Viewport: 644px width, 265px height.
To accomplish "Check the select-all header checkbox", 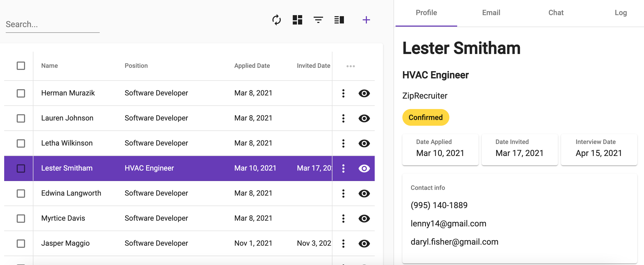I will tap(21, 66).
